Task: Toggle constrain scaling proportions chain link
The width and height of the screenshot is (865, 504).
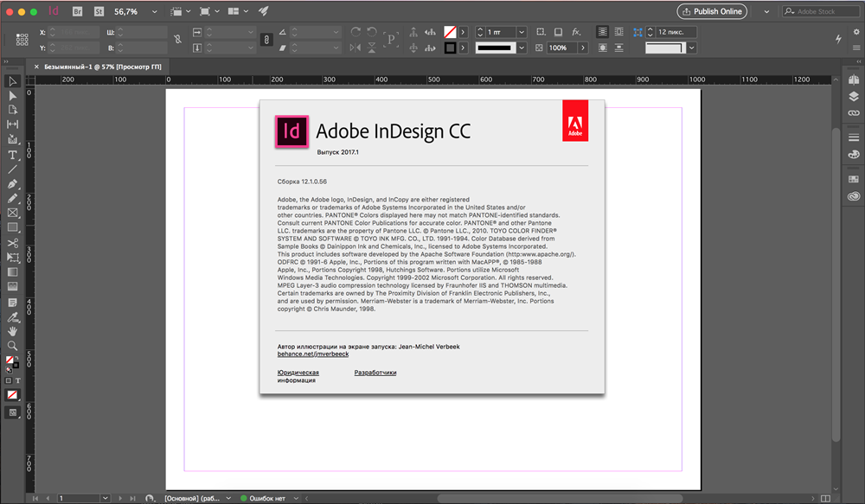Action: pyautogui.click(x=266, y=40)
